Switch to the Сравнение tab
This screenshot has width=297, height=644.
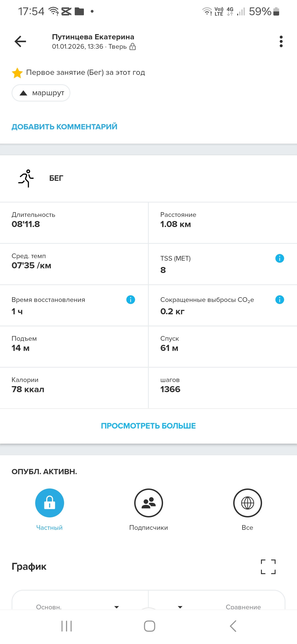pyautogui.click(x=243, y=607)
